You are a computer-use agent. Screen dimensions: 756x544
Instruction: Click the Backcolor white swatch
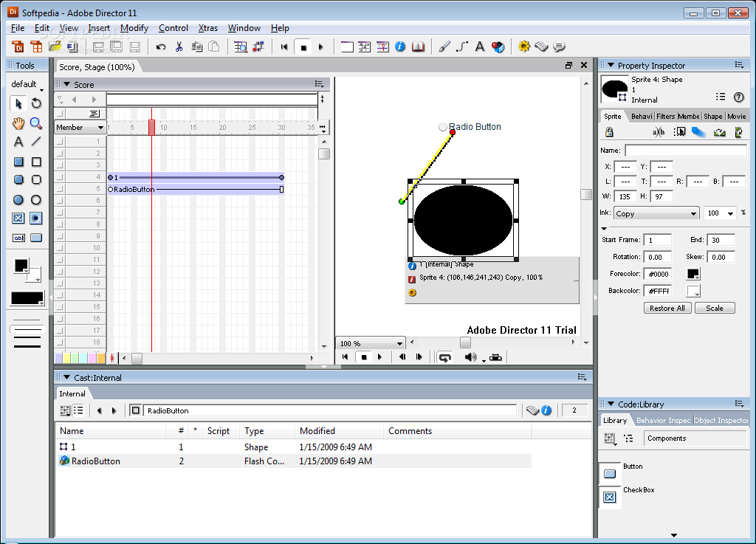coord(693,291)
